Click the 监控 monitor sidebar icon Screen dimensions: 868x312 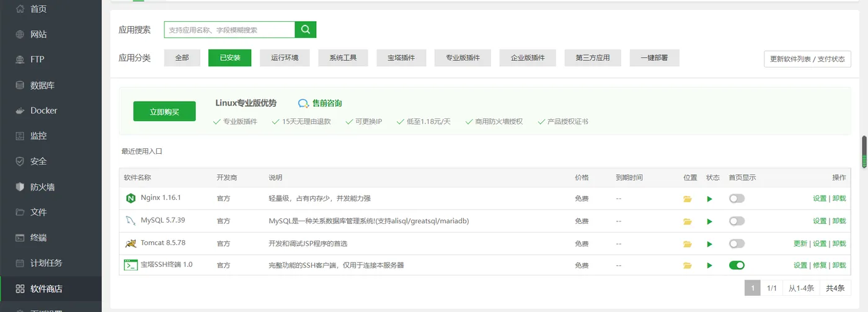(20, 136)
